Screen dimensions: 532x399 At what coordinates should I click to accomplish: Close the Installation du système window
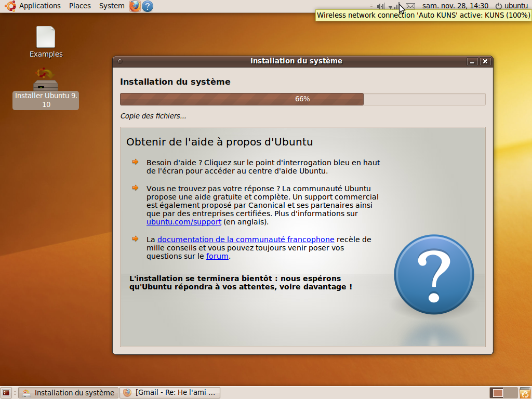click(x=485, y=61)
